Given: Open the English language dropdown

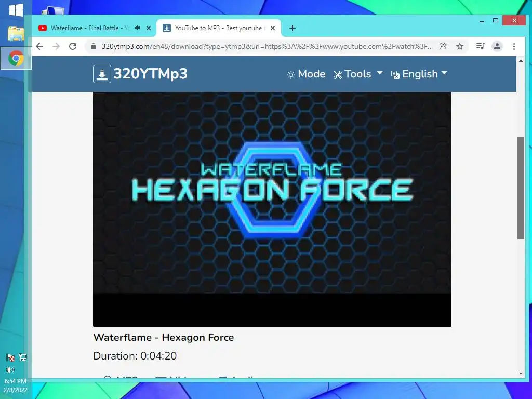Looking at the screenshot, I should [419, 74].
